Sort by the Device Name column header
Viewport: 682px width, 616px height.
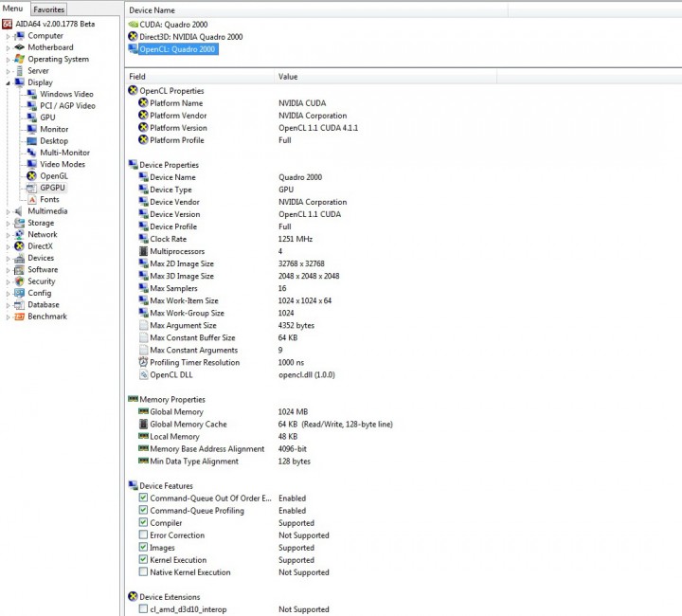[316, 10]
